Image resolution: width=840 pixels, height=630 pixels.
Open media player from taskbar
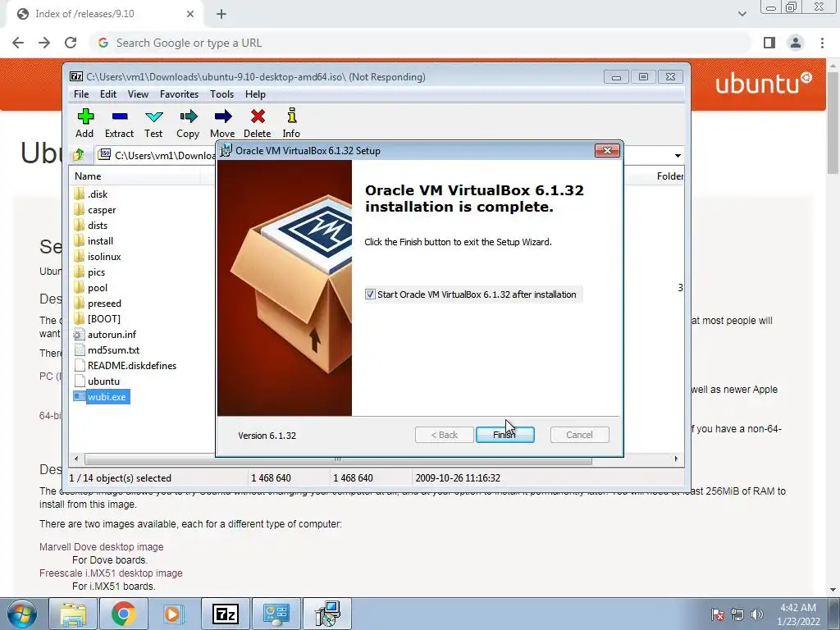(173, 614)
